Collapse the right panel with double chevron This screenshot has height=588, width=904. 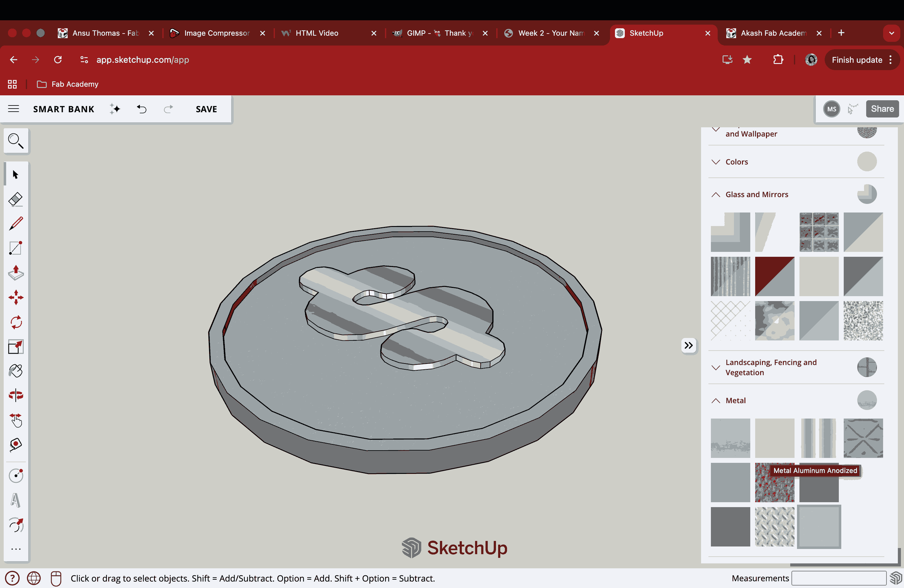tap(688, 345)
